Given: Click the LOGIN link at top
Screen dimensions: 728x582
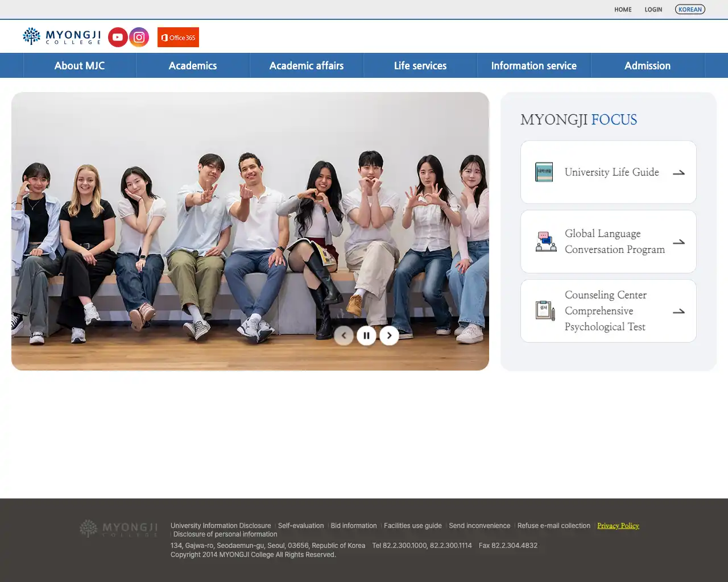Looking at the screenshot, I should click(653, 10).
